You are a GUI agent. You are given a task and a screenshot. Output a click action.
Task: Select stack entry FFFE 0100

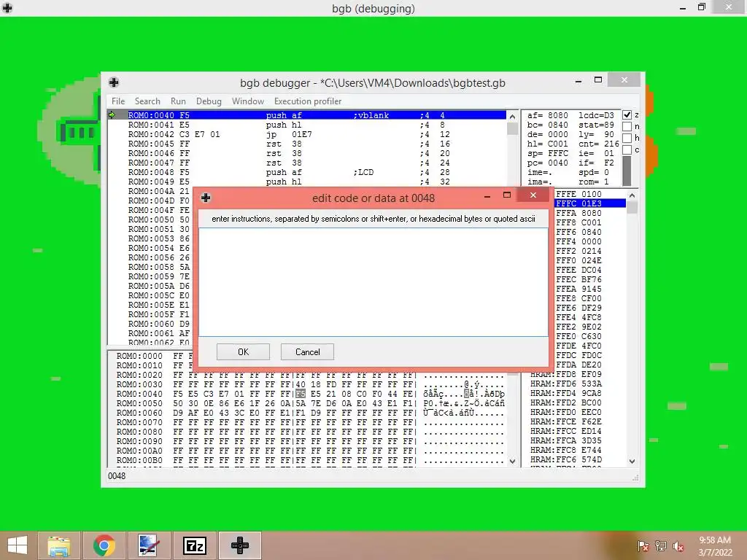590,194
